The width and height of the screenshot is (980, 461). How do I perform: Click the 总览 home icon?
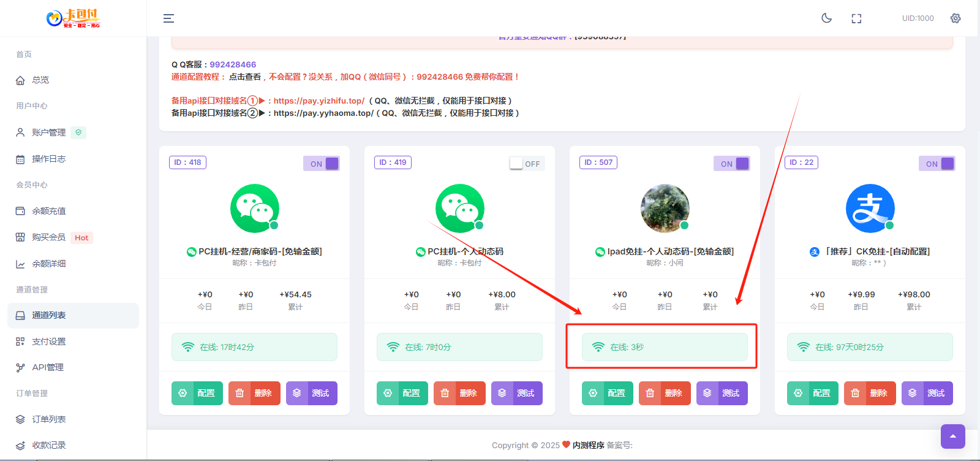[x=20, y=80]
